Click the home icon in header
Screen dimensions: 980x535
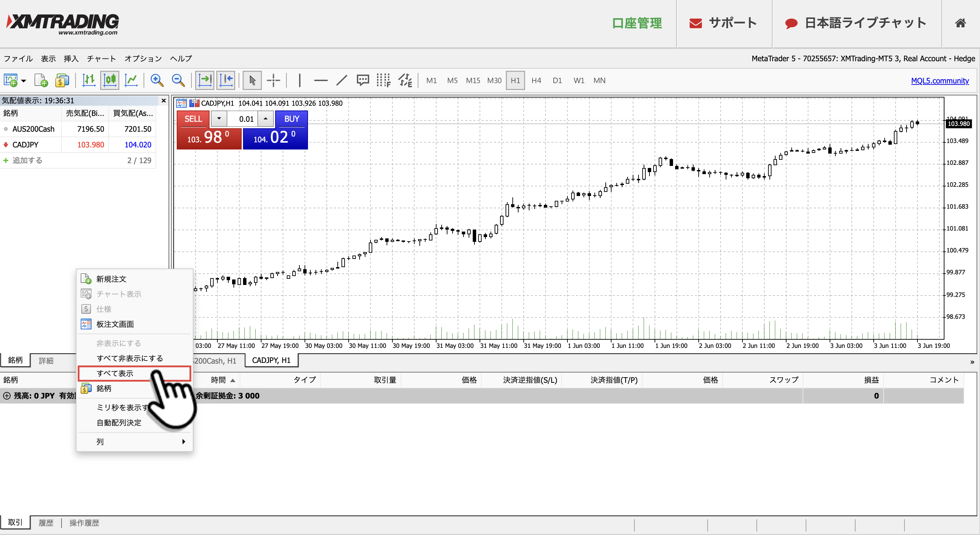(960, 23)
